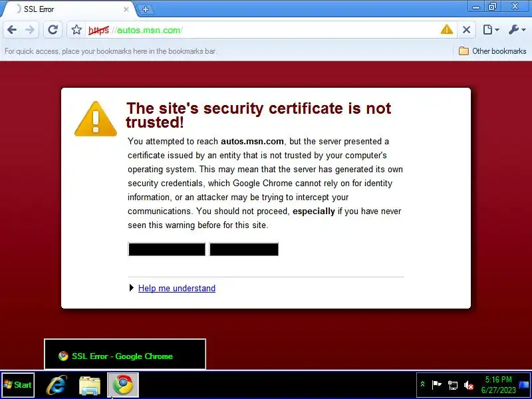532x399 pixels.
Task: Click the autos.msn.com address bar
Action: click(x=261, y=30)
